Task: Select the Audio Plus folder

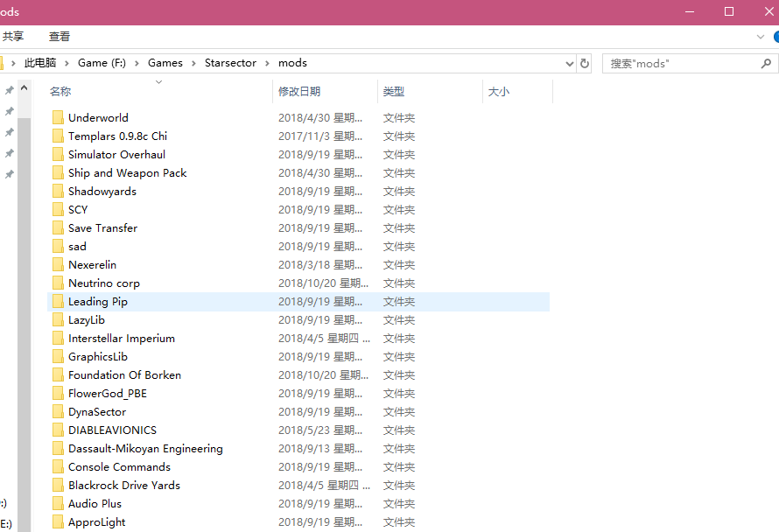Action: (x=94, y=503)
